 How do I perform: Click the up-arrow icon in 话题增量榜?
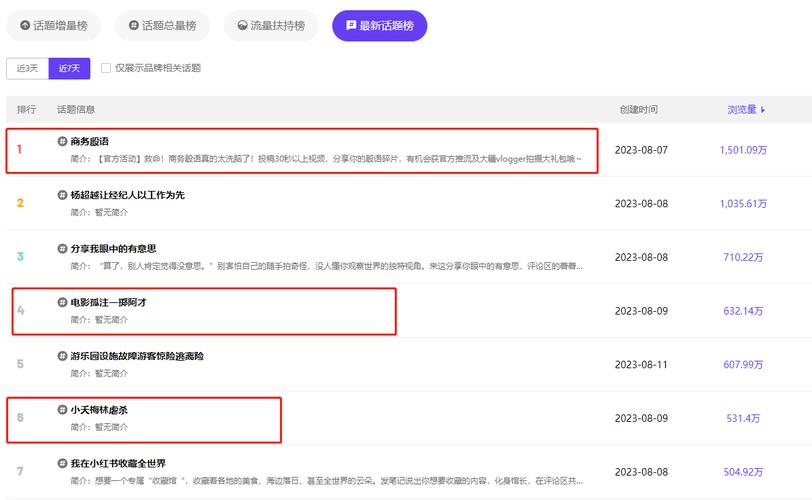(x=25, y=25)
